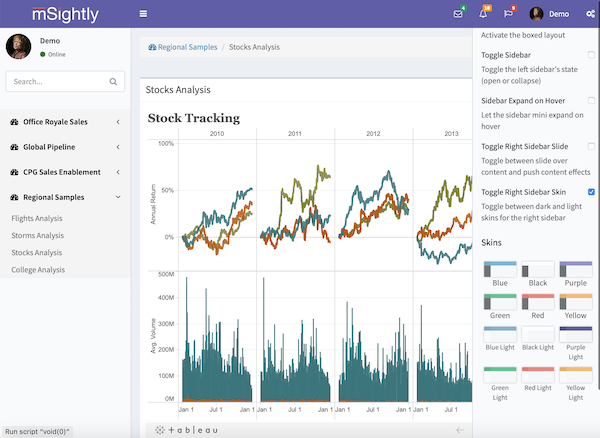Toggle the hamburger menu icon
600x438 pixels.
pyautogui.click(x=143, y=14)
